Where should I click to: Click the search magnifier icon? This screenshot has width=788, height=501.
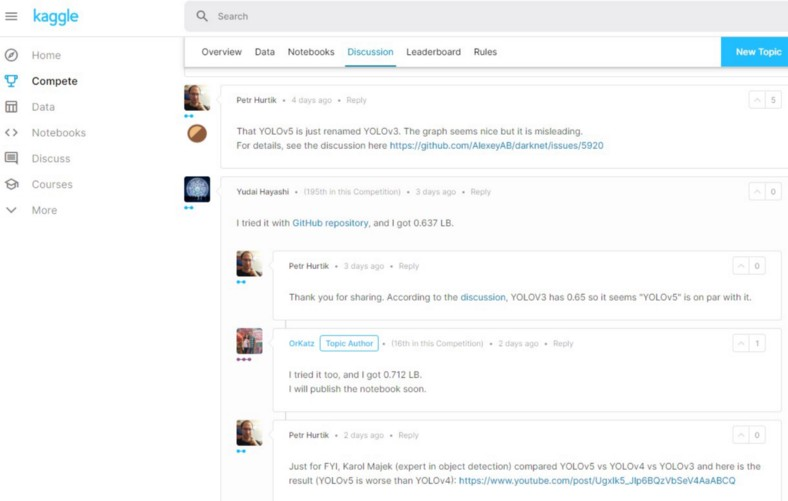(x=202, y=16)
